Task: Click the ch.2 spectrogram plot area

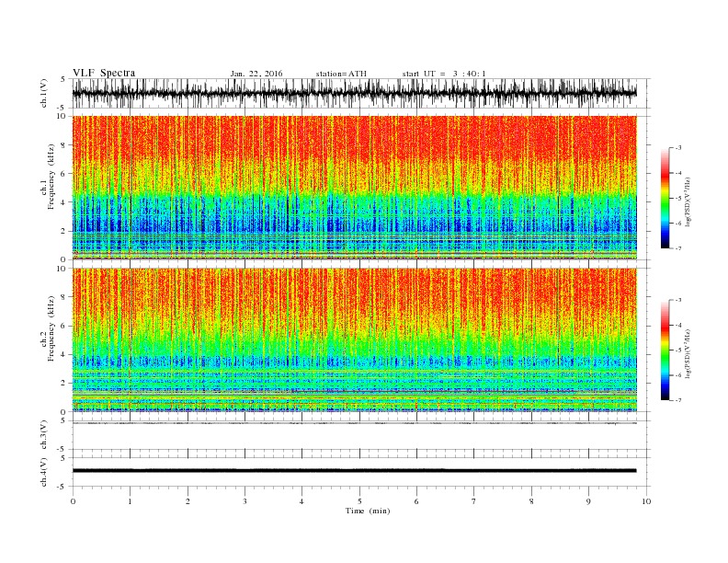Action: [x=355, y=339]
